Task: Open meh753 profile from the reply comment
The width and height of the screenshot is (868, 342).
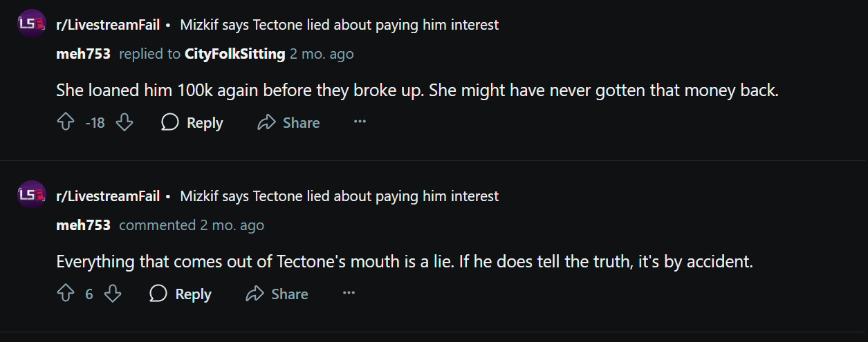Action: (x=83, y=54)
